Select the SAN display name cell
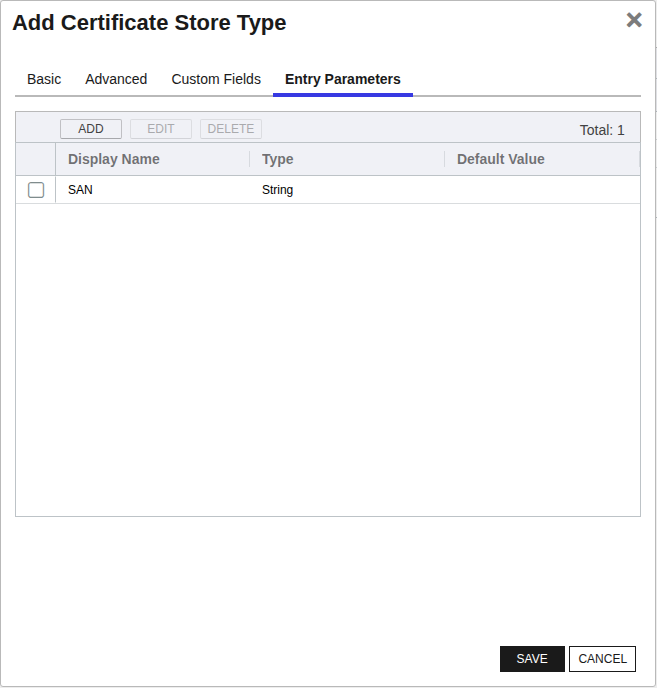 click(x=80, y=190)
